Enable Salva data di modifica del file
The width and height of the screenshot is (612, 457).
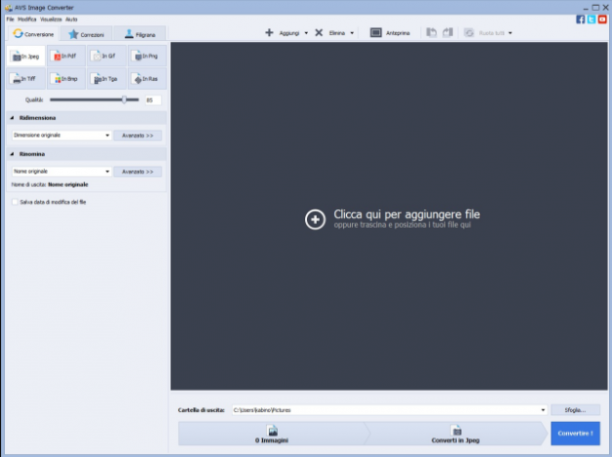(15, 202)
